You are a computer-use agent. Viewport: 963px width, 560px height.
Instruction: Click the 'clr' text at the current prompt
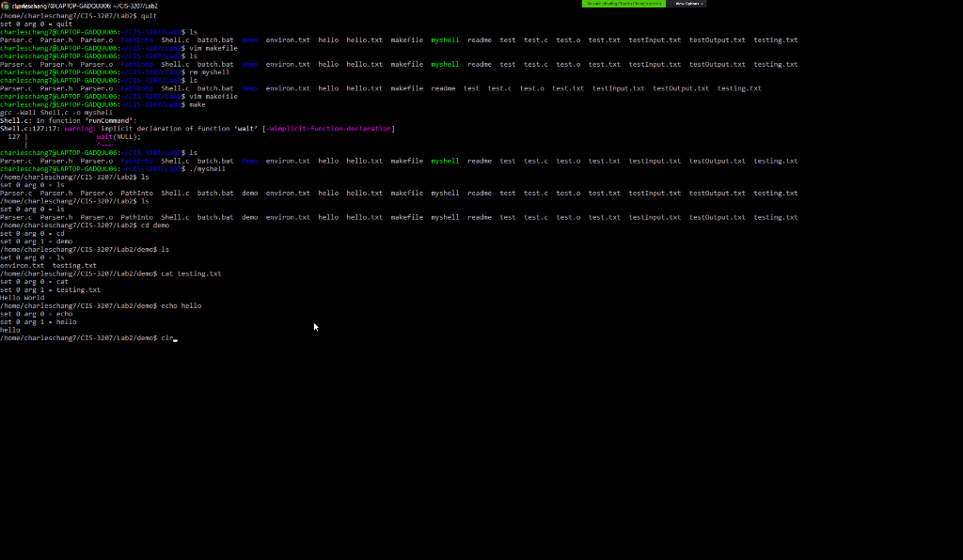point(167,338)
